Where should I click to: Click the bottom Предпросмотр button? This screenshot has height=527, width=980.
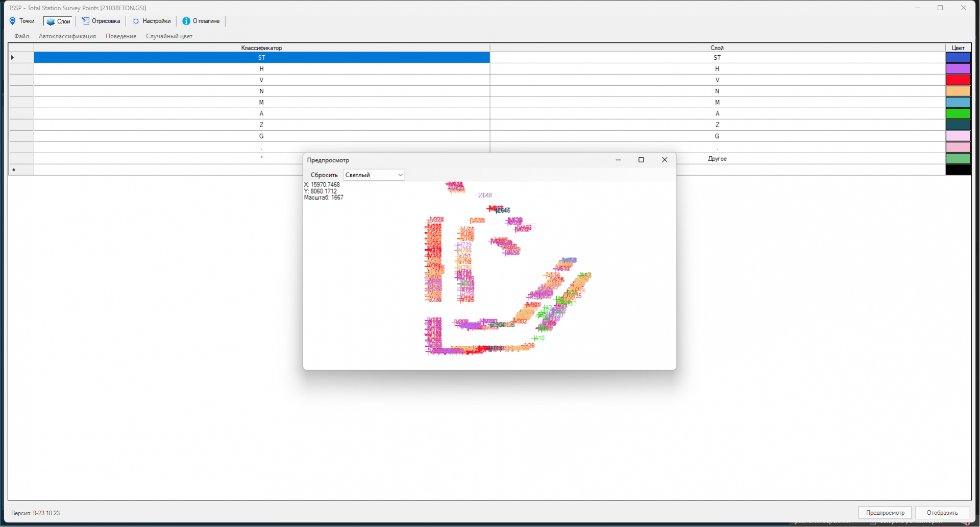(885, 513)
